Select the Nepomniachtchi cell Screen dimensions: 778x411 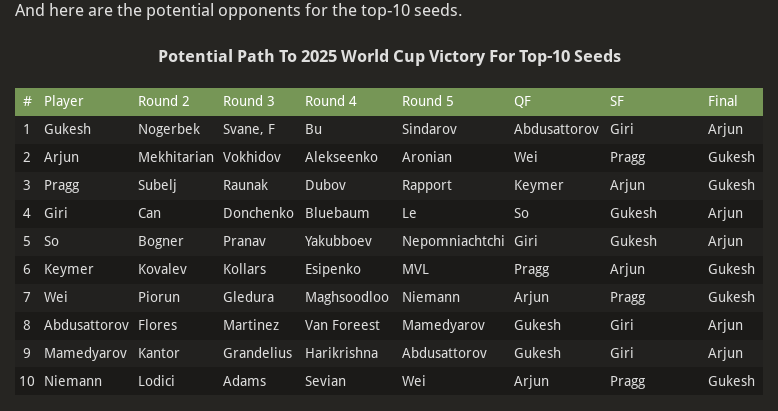pyautogui.click(x=453, y=241)
